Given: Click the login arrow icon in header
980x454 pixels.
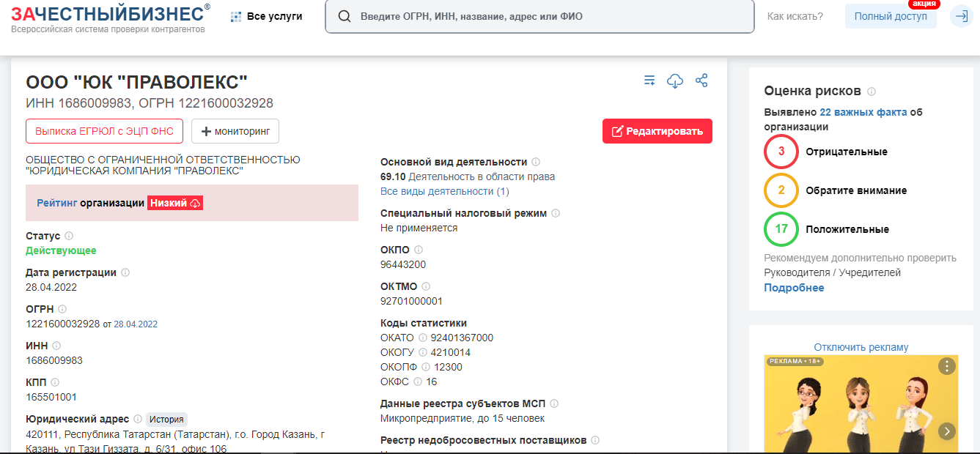Looking at the screenshot, I should point(962,16).
